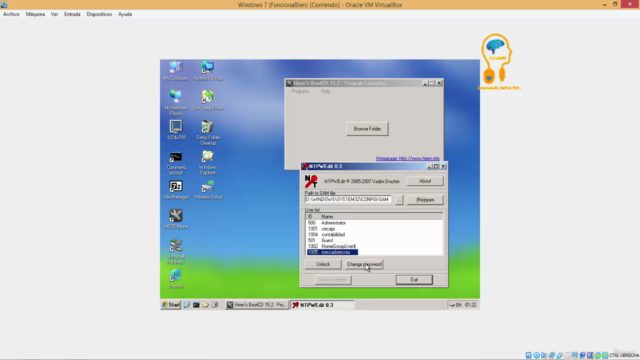
Task: Click VirtualBox USB status icon
Action: pyautogui.click(x=560, y=355)
